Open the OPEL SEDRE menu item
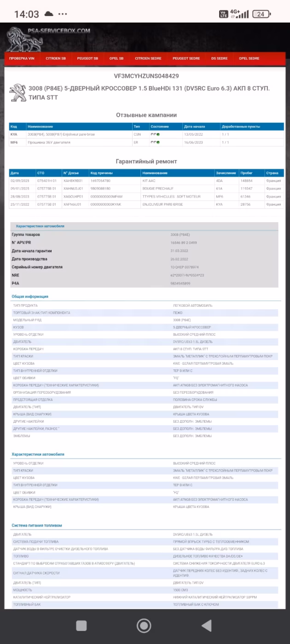 pyautogui.click(x=249, y=58)
